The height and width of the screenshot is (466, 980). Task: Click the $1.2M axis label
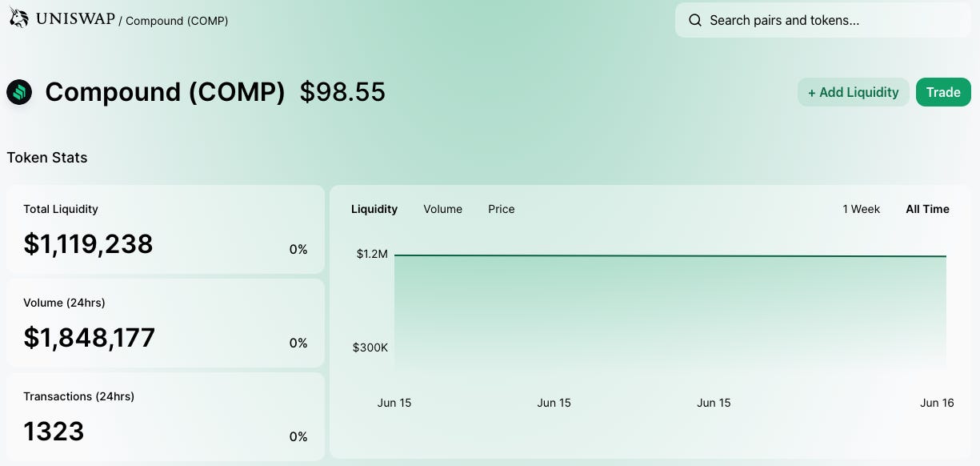[x=372, y=254]
